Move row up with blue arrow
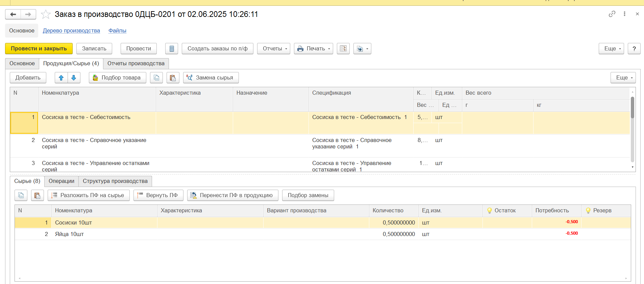Screen dimensions: 644x284 [61, 78]
